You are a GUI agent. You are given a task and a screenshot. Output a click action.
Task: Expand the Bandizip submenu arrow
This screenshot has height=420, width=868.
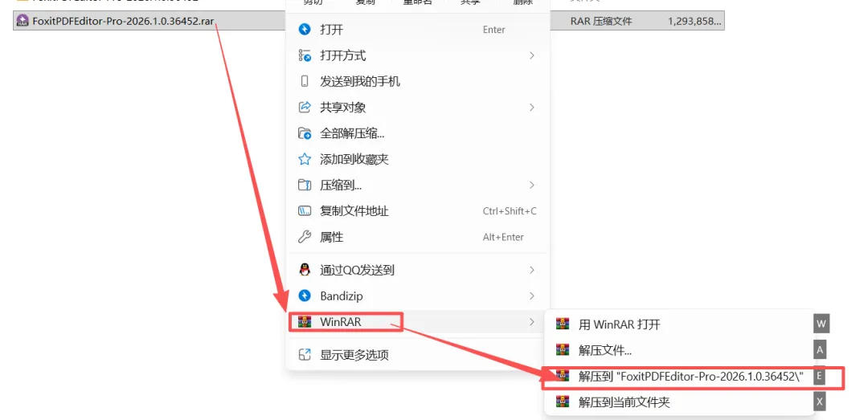pyautogui.click(x=532, y=296)
